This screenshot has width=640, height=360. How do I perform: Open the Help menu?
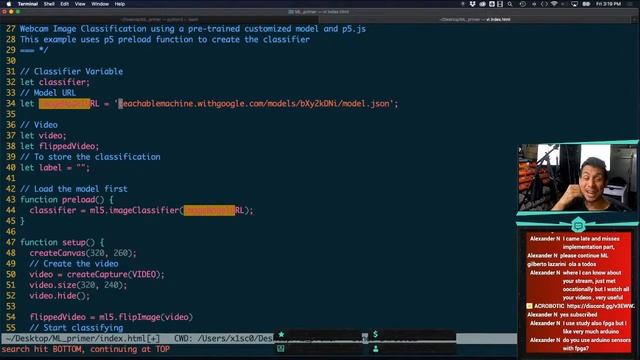[120, 4]
